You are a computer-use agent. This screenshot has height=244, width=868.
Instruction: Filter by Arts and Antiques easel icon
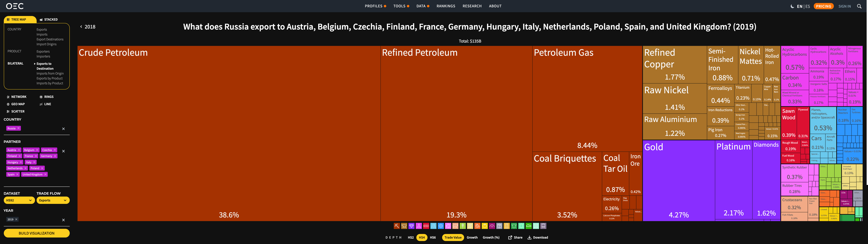543,226
